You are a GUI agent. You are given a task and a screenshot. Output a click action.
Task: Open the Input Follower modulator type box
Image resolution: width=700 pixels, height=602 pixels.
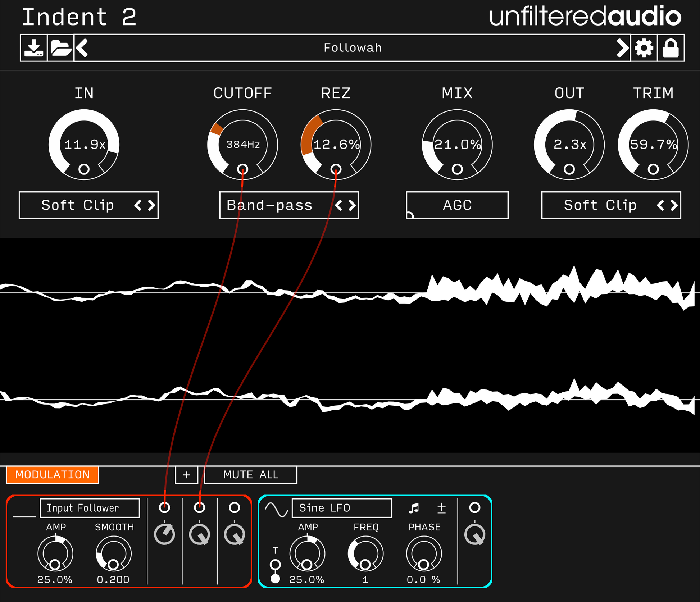click(x=90, y=508)
